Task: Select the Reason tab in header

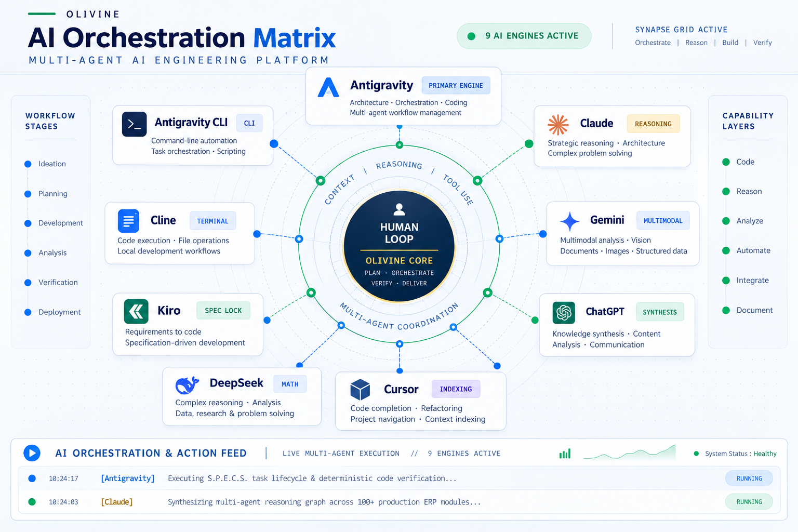Action: (696, 43)
